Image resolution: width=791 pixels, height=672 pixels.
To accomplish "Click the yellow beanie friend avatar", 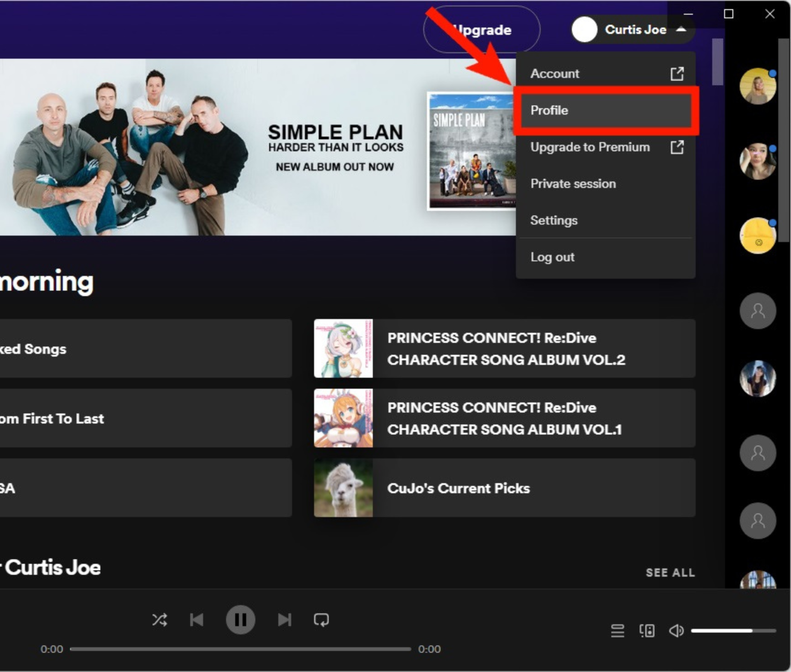I will point(758,236).
